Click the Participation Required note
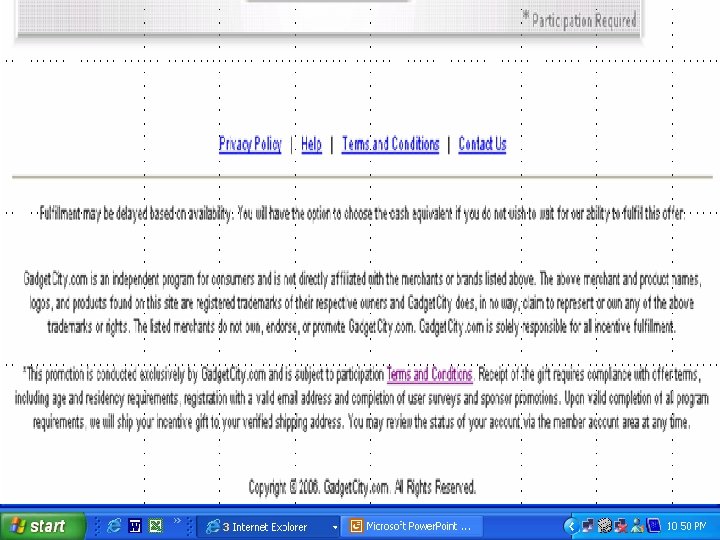Viewport: 720px width, 540px height. (580, 20)
